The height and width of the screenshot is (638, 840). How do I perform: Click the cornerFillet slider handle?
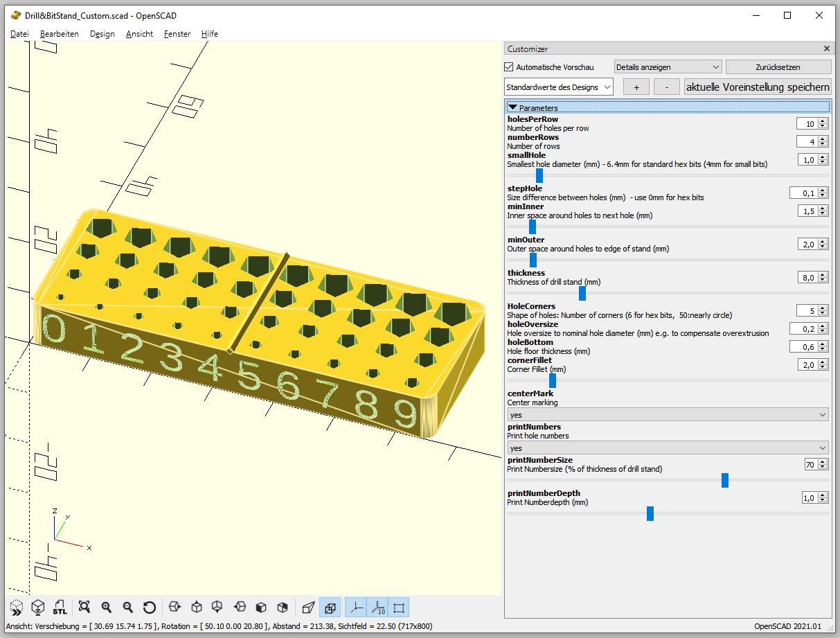553,380
